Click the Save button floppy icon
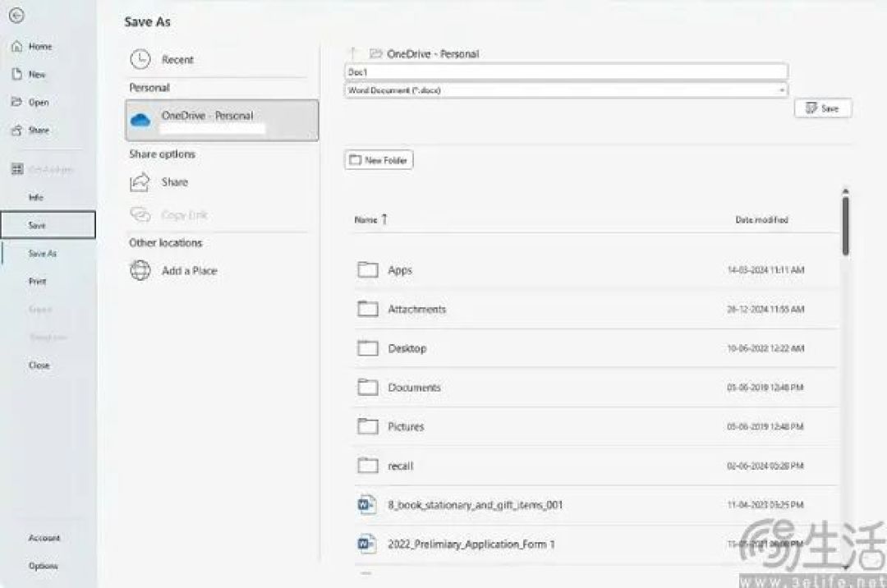Viewport: 887px width, 588px height. pos(811,108)
